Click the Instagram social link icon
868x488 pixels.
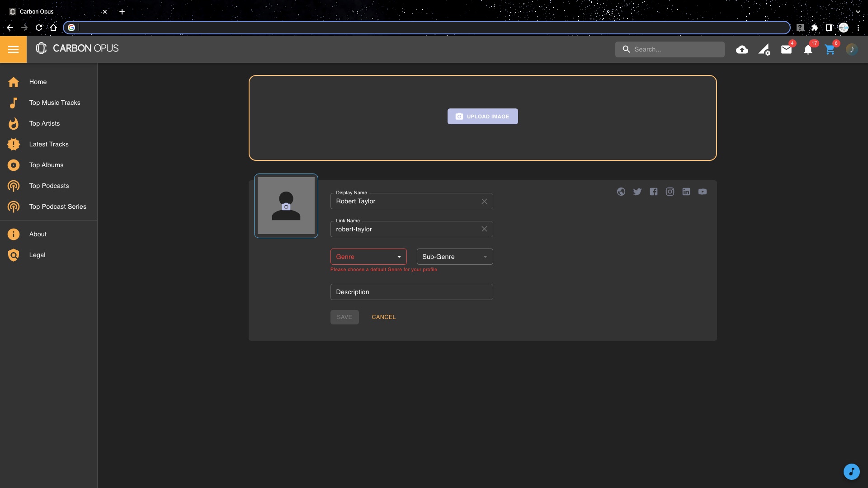pyautogui.click(x=670, y=192)
